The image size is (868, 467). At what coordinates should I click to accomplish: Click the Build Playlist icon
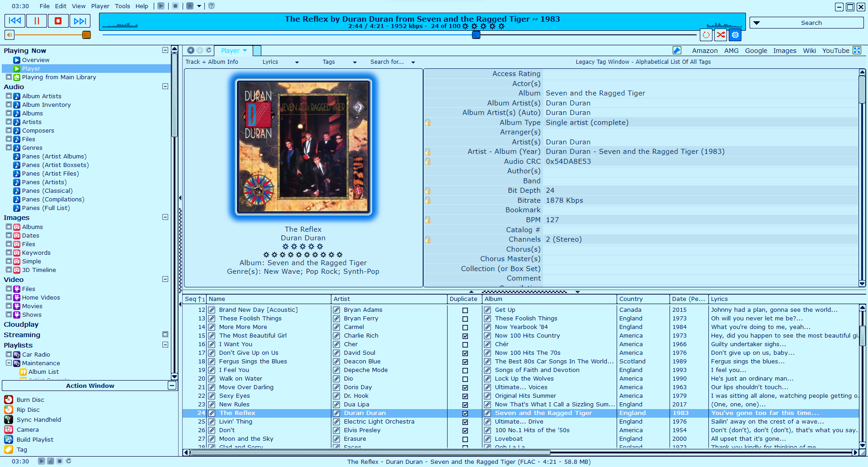[9, 439]
